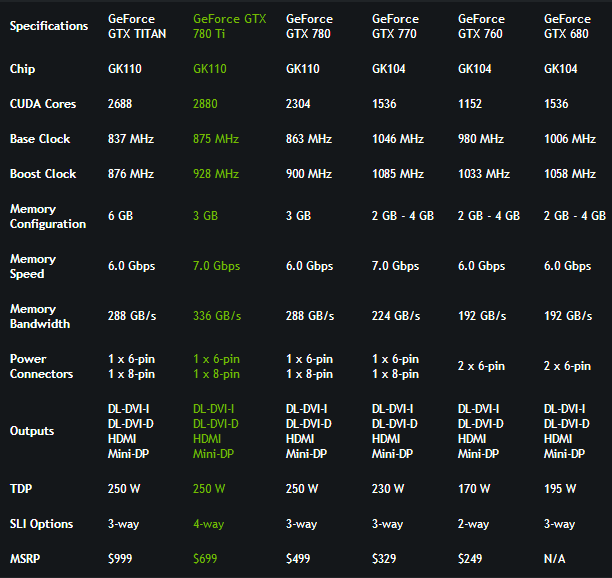The image size is (612, 578).
Task: Click the CUDA Cores row label
Action: coord(43,104)
